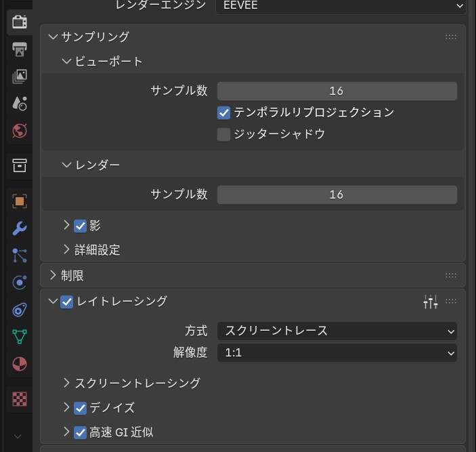Image resolution: width=476 pixels, height=452 pixels.
Task: Open the Mesh Data green triangle tab
Action: point(20,337)
